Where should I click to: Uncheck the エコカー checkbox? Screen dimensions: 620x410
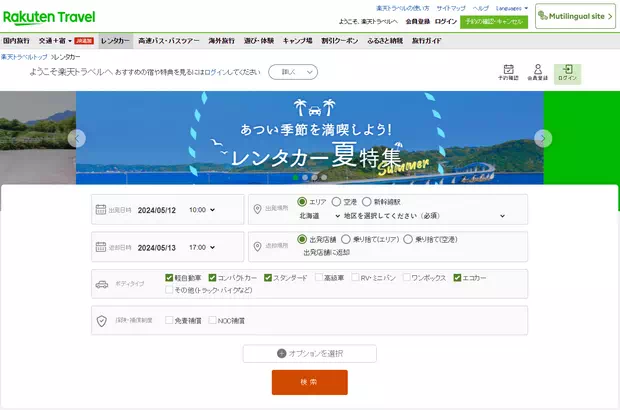457,278
